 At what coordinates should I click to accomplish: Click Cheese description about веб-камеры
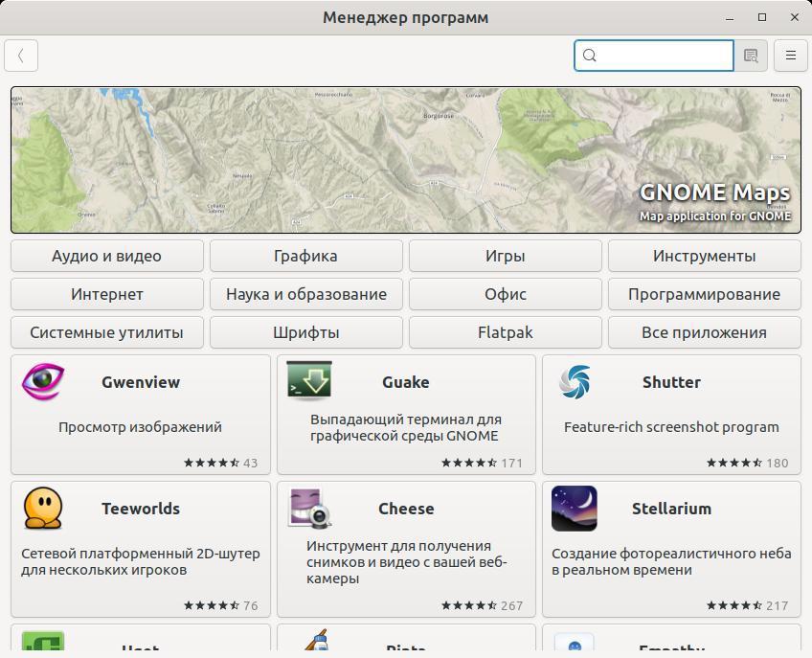pos(407,562)
